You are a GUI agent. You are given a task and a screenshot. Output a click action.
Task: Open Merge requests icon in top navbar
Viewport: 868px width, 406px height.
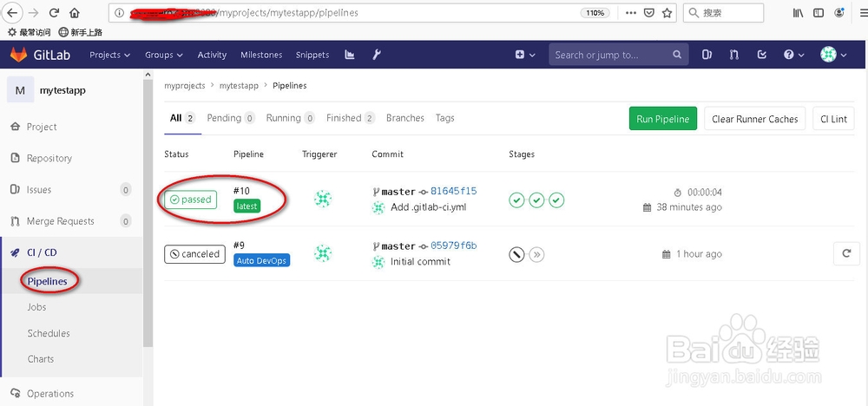(734, 55)
